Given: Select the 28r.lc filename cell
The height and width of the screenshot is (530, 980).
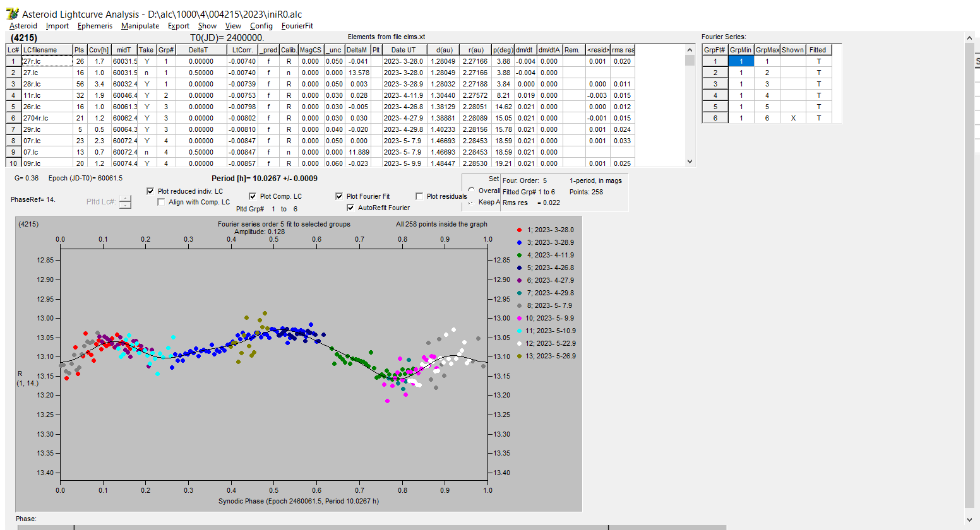Looking at the screenshot, I should point(47,84).
